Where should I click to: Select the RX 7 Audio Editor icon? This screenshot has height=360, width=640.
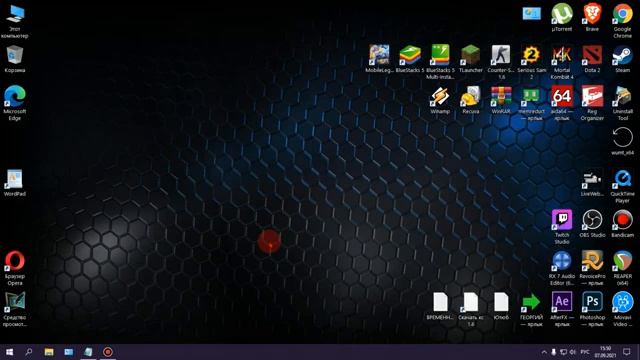(562, 268)
